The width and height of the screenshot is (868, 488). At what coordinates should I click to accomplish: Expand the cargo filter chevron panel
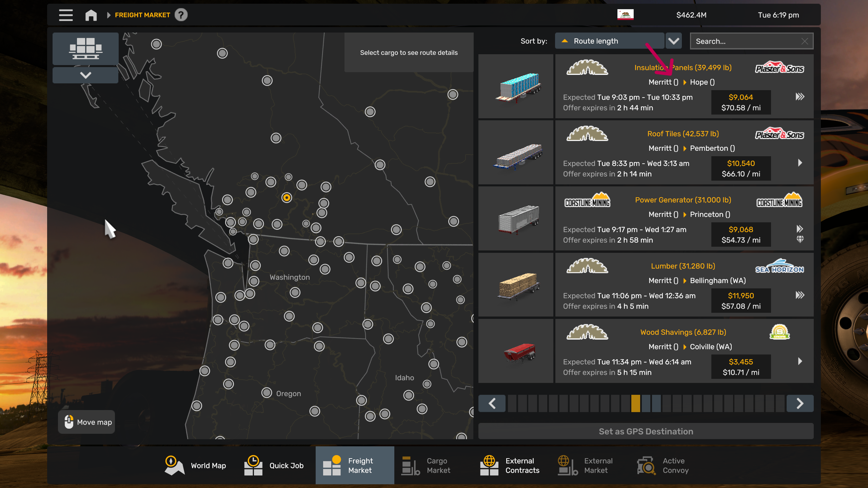[x=85, y=75]
